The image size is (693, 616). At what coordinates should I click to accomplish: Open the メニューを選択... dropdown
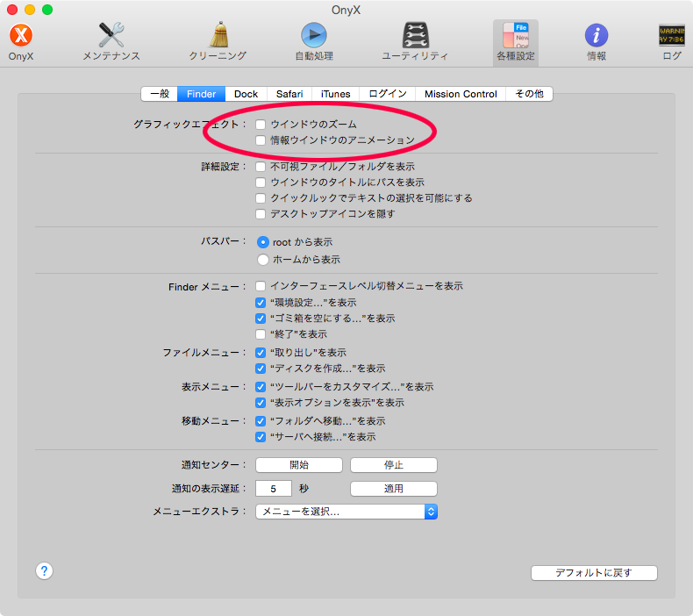coord(346,512)
